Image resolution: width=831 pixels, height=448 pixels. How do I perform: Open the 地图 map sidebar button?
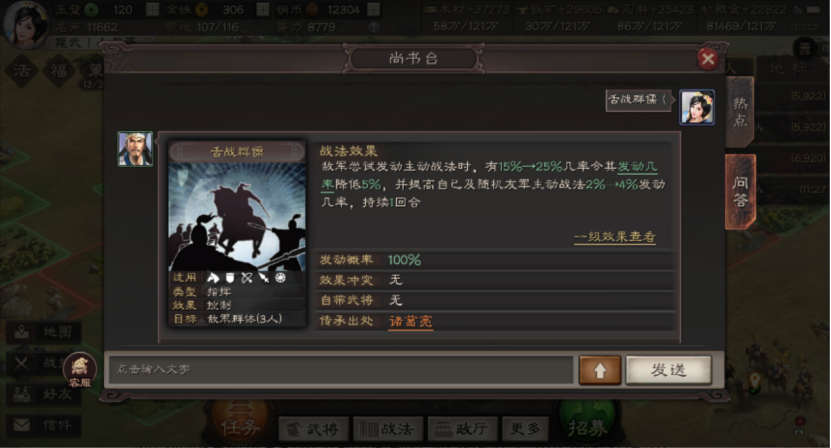(45, 332)
